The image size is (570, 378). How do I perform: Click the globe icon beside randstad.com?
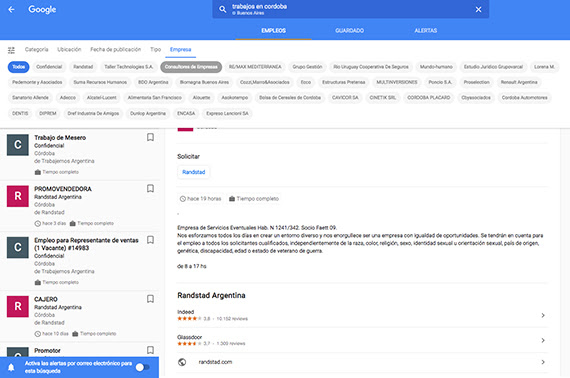pyautogui.click(x=182, y=362)
